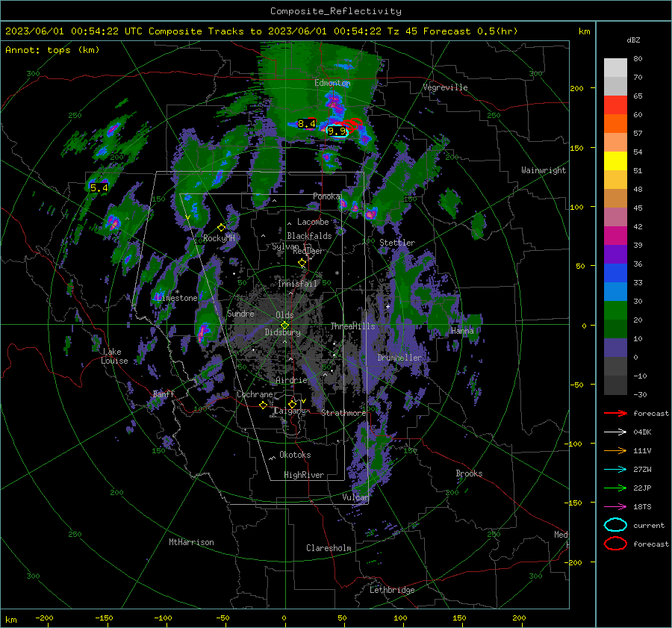Click the 8.4 storm top label
Image resolution: width=672 pixels, height=628 pixels.
tap(306, 124)
